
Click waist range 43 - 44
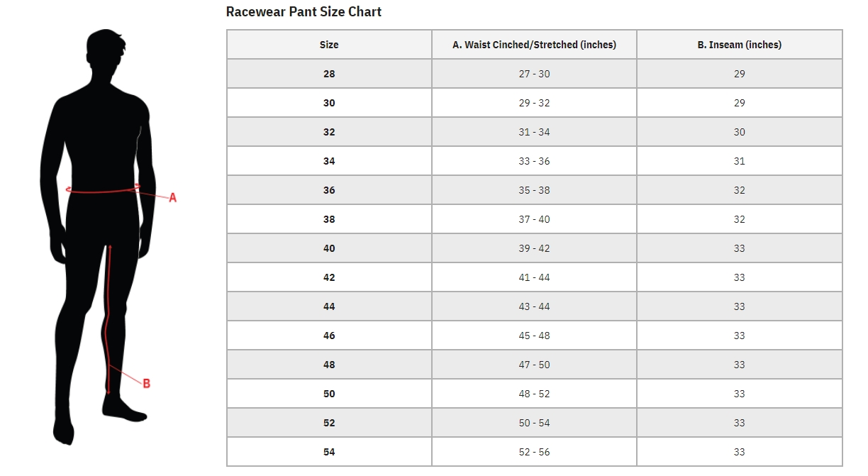coord(534,306)
